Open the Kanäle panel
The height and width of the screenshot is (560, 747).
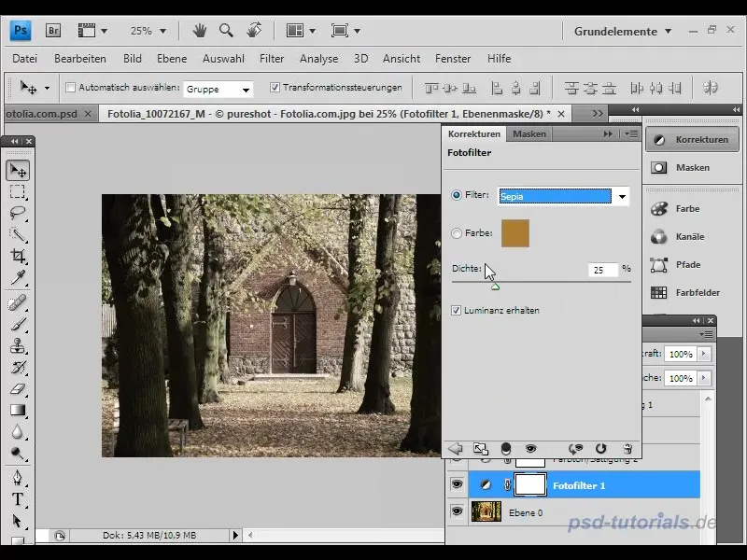click(x=689, y=237)
